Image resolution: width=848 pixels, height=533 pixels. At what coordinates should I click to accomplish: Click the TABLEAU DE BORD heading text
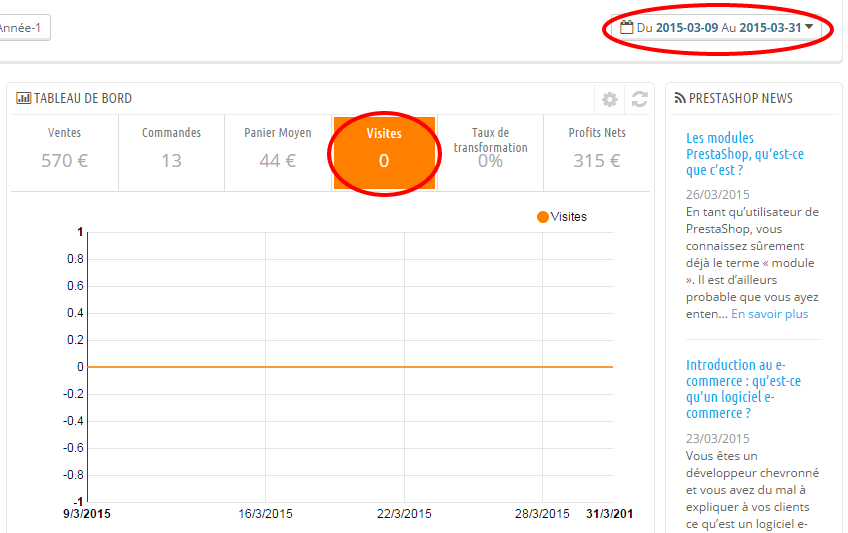coord(83,98)
